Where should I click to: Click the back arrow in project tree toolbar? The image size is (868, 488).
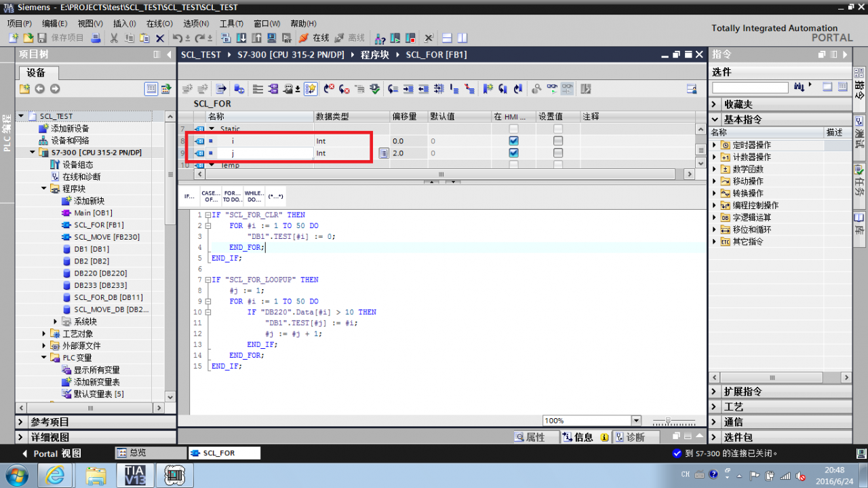pos(40,89)
